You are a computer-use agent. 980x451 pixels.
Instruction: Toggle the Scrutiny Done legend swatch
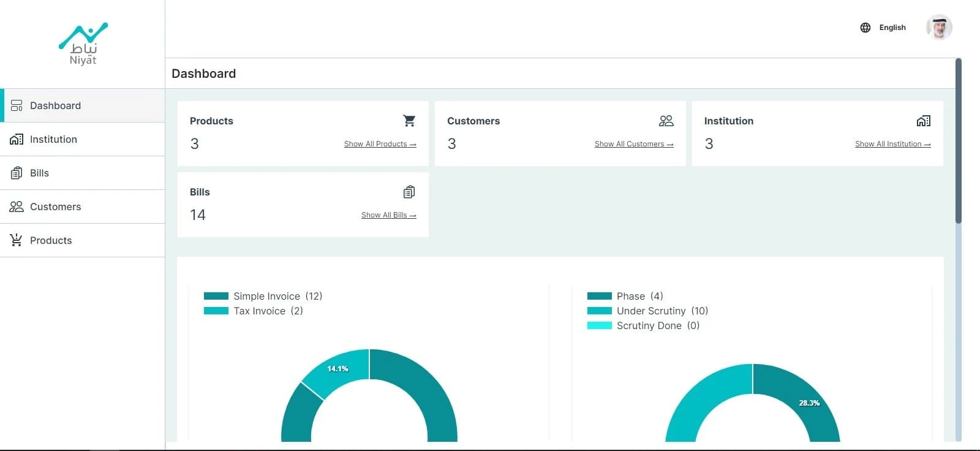pyautogui.click(x=600, y=325)
